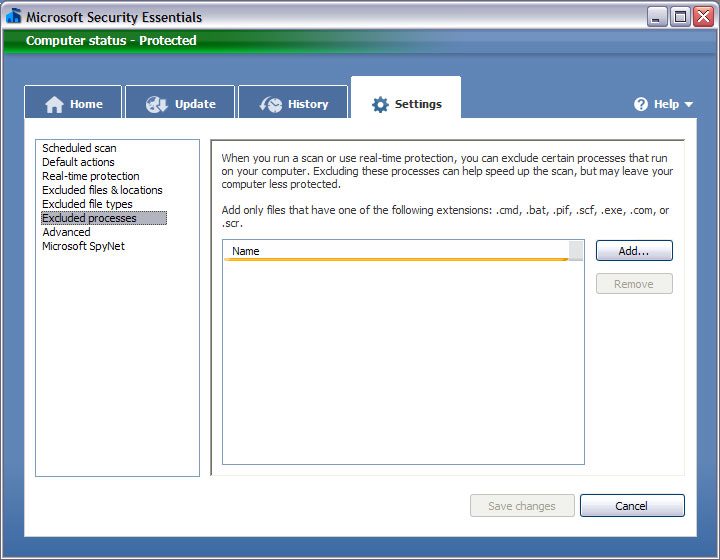
Task: Select Default actions in settings list
Action: pos(78,162)
